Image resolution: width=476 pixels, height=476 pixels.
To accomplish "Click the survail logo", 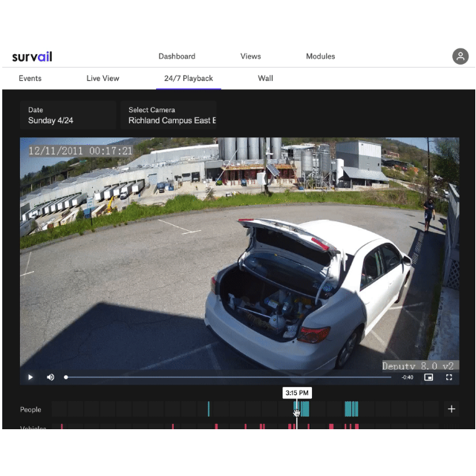I will pyautogui.click(x=32, y=56).
